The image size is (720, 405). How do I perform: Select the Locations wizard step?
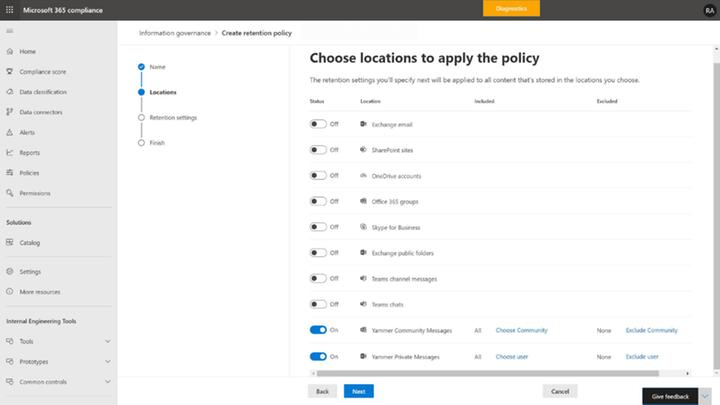click(157, 92)
